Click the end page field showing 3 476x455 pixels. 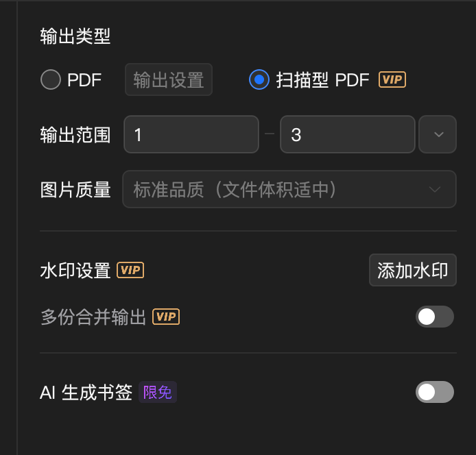point(348,134)
